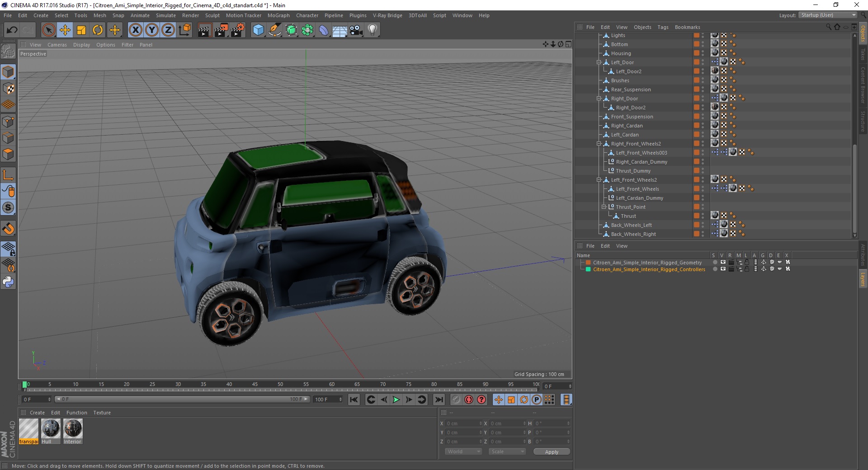Open the Simulate menu
Image resolution: width=868 pixels, height=470 pixels.
165,15
